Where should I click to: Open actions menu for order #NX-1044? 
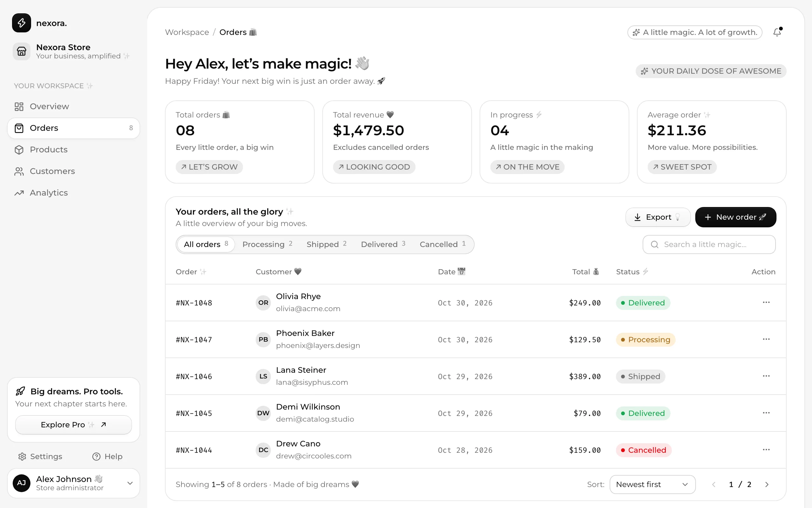[x=766, y=450]
